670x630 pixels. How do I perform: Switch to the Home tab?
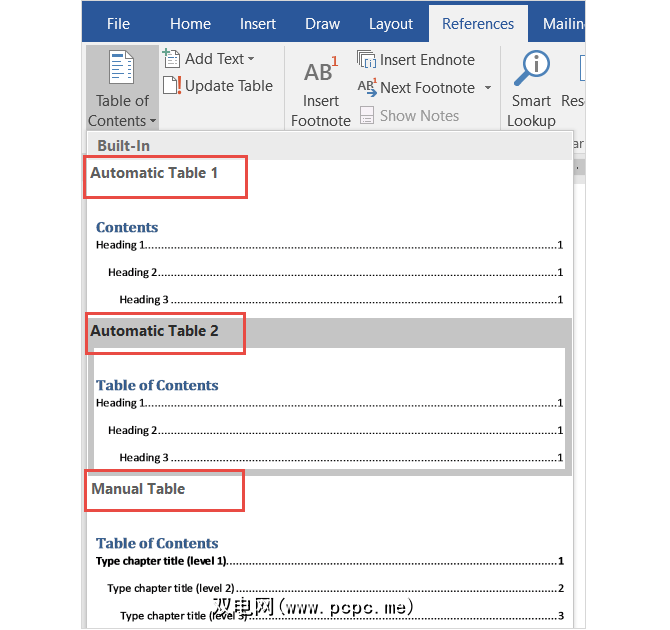pos(190,24)
